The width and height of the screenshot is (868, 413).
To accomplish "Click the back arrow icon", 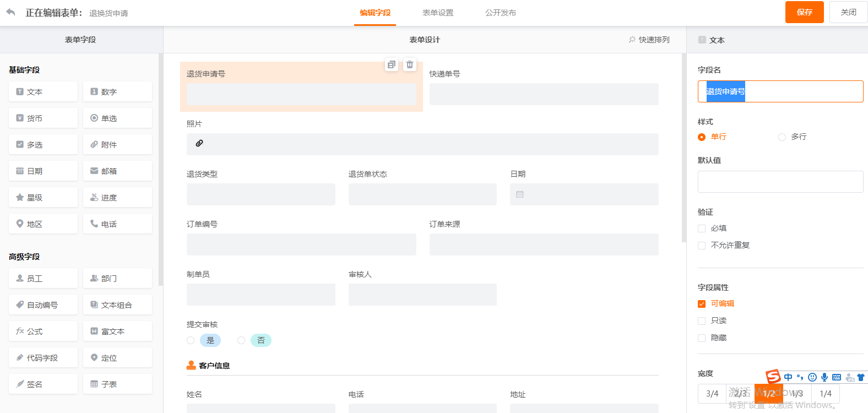I will tap(10, 12).
